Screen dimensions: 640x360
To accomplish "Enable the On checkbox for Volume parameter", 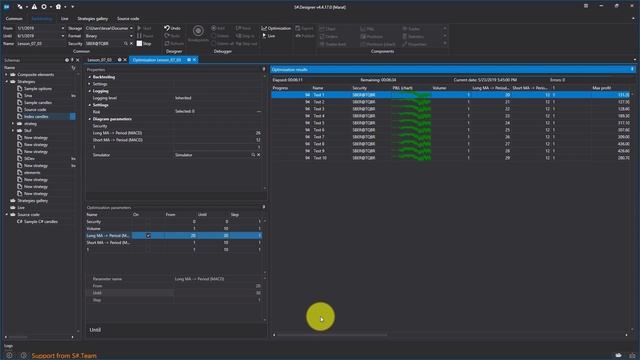I will tap(148, 229).
